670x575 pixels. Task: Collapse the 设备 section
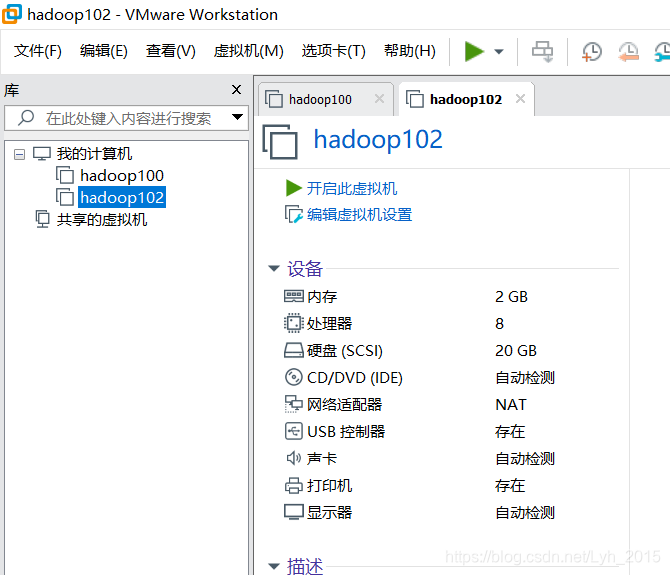coord(274,268)
